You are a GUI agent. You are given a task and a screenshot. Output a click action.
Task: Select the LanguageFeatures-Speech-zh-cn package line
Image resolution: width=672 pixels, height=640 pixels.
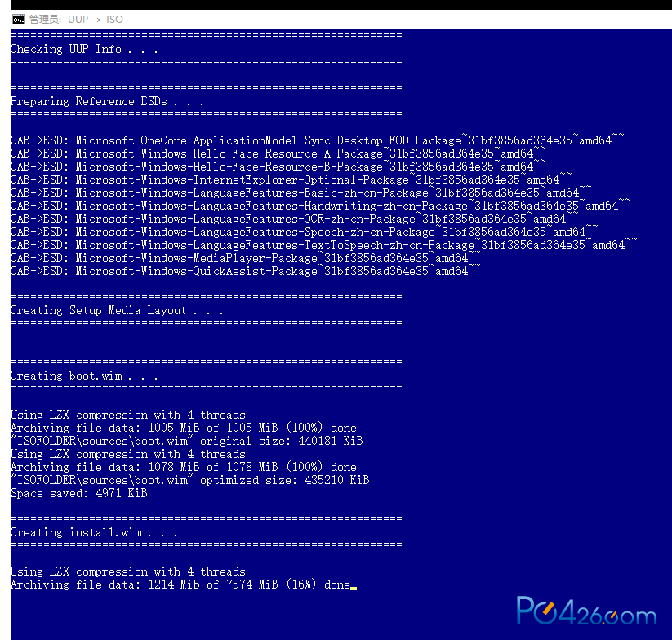(x=305, y=232)
